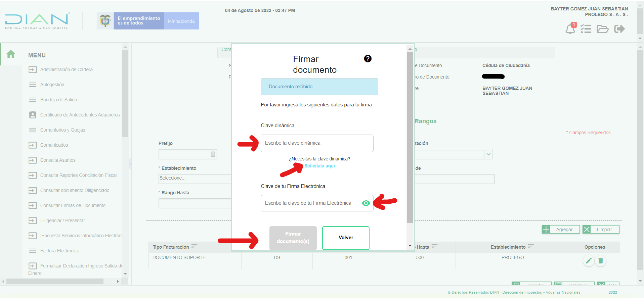The height and width of the screenshot is (298, 644).
Task: Open Factura Electrónica menu item
Action: 60,251
